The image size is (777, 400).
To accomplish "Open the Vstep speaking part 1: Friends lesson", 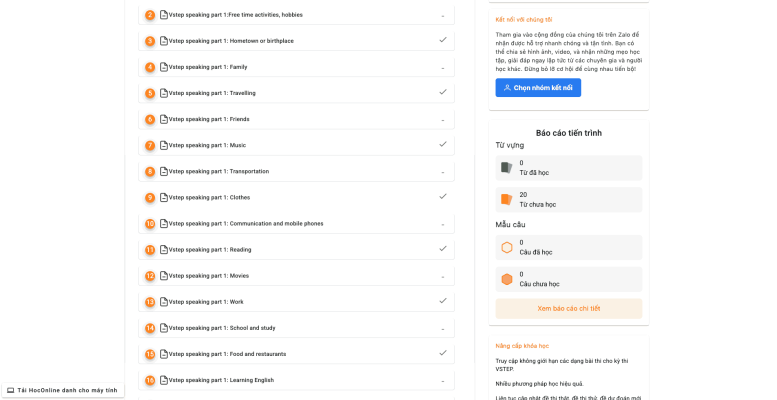I will pos(296,119).
